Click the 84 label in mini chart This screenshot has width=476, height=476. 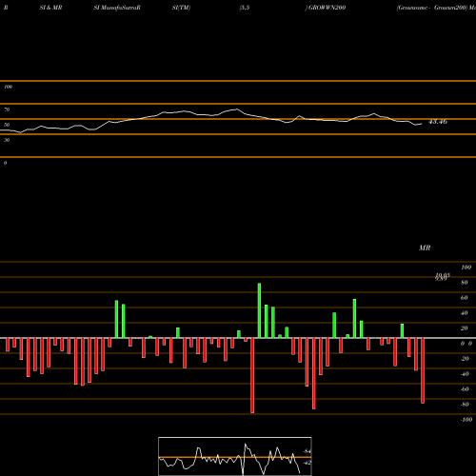pyautogui.click(x=307, y=451)
